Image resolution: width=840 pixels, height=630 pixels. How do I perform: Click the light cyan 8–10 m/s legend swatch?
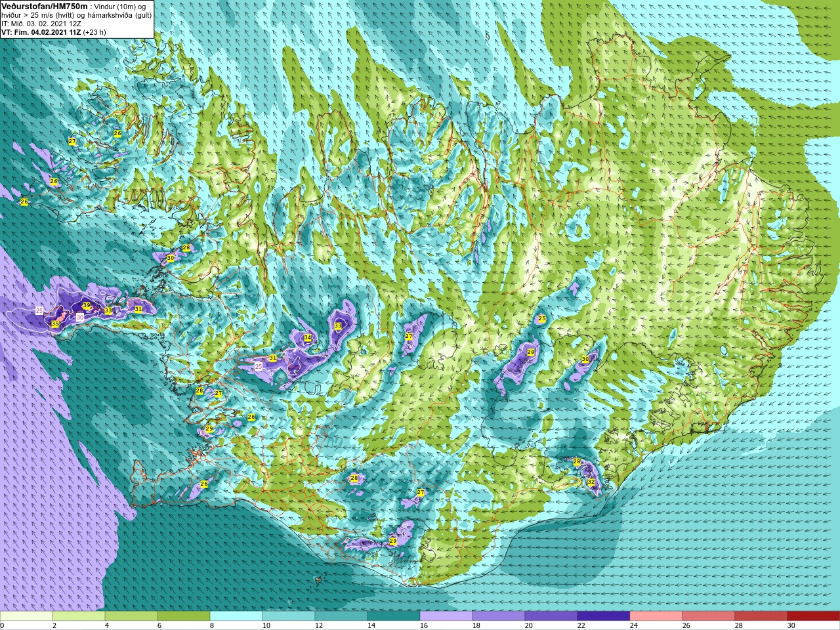[236, 616]
